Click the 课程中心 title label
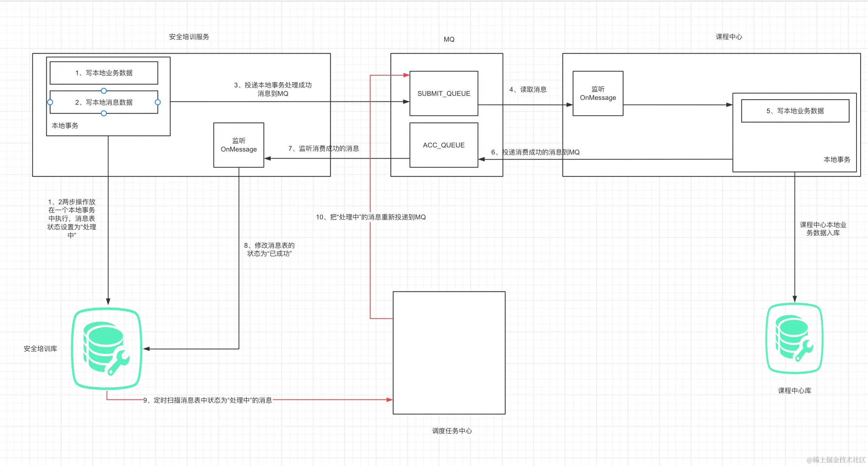This screenshot has height=466, width=868. tap(729, 37)
